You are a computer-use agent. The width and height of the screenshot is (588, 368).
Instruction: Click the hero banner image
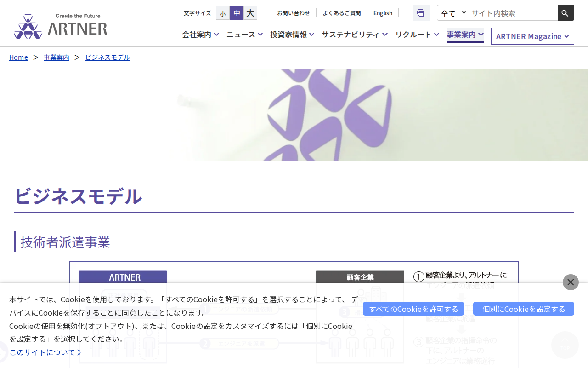294,115
